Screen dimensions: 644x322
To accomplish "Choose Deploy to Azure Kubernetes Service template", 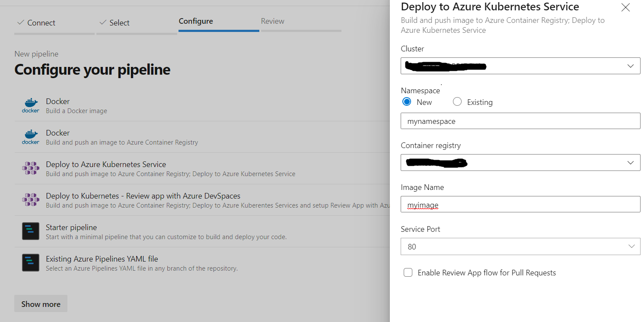I will [202, 168].
